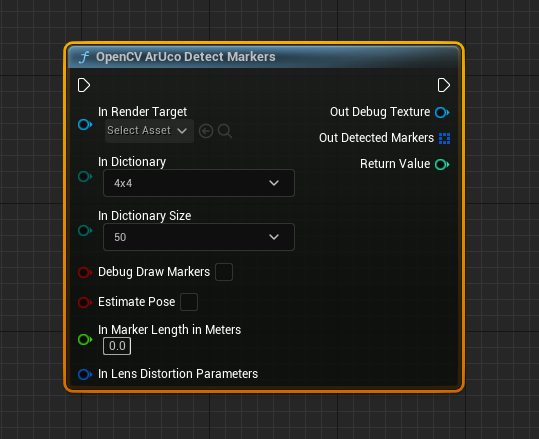Screen dimensions: 539x439
Task: Click the In Dictionary label
Action: (132, 162)
